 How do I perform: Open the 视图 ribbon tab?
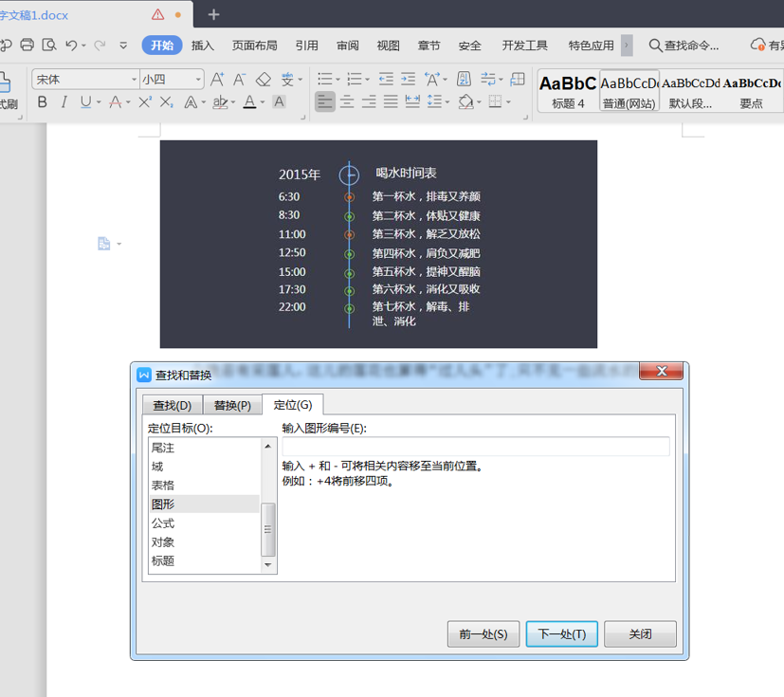pyautogui.click(x=388, y=46)
